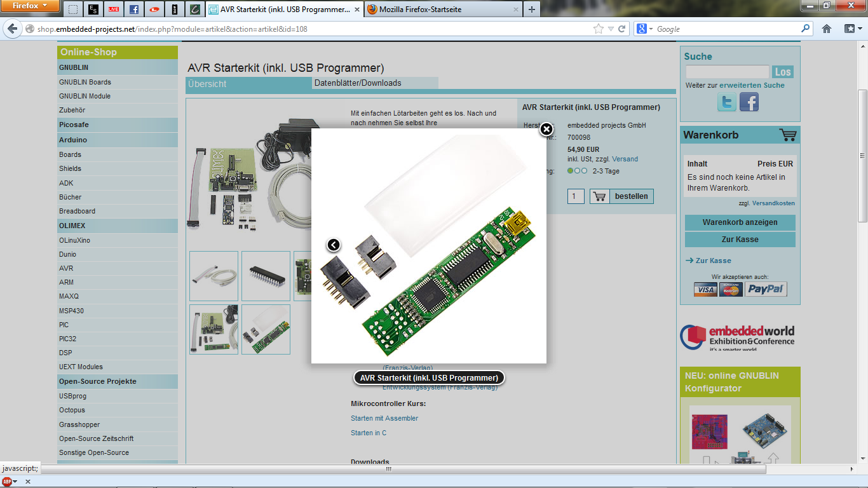Open the Versandkosten link
This screenshot has height=488, width=868.
point(773,203)
